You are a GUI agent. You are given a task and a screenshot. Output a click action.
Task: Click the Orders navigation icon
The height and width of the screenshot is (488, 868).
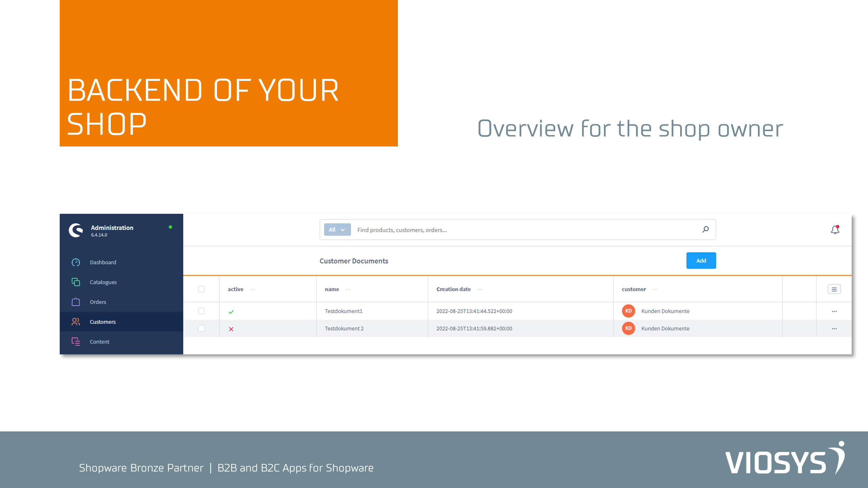pyautogui.click(x=75, y=301)
